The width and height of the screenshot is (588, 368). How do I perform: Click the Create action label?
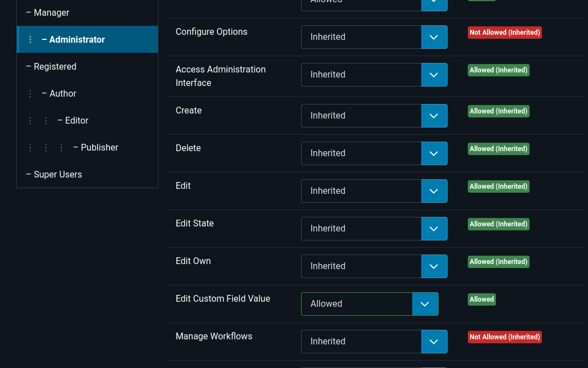coord(189,110)
